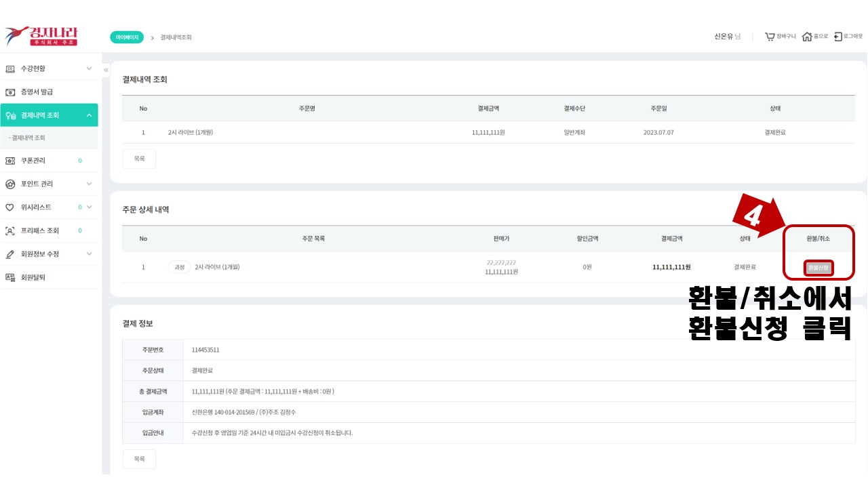Expand the 수강현황 menu chevron
Image resolution: width=868 pixels, height=488 pixels.
89,68
